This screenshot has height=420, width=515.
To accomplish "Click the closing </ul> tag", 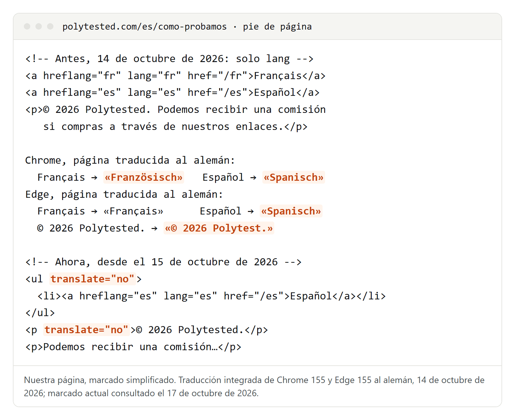I will [40, 313].
